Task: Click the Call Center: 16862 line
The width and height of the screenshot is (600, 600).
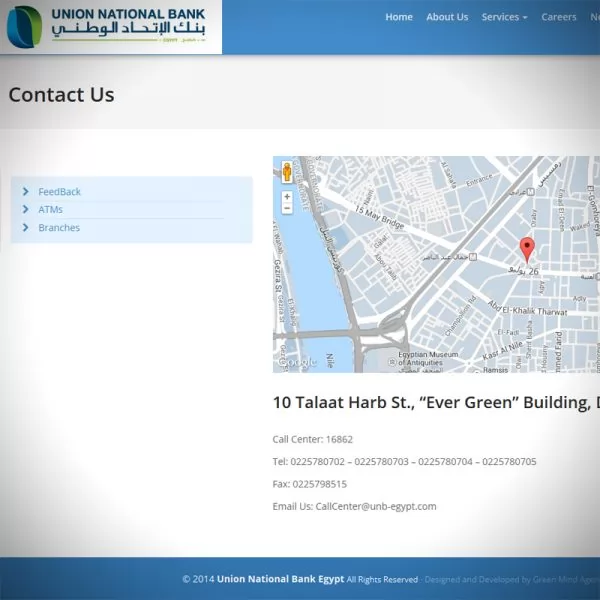Action: point(313,439)
